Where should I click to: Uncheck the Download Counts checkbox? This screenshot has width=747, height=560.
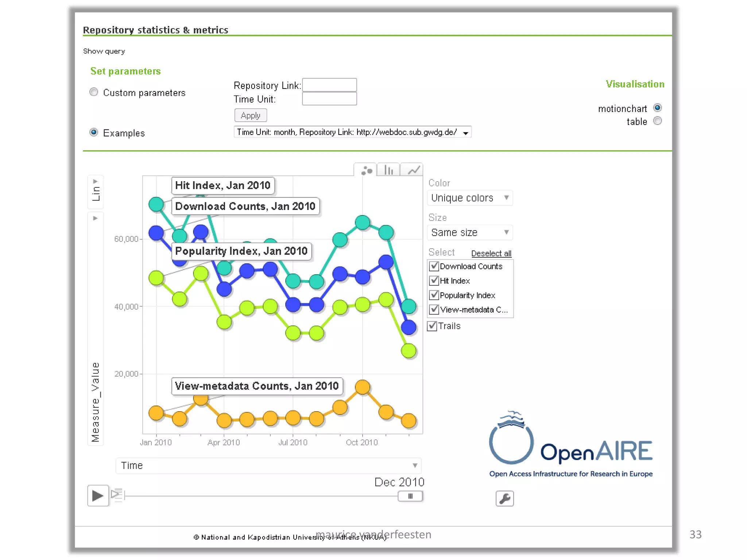coord(434,266)
